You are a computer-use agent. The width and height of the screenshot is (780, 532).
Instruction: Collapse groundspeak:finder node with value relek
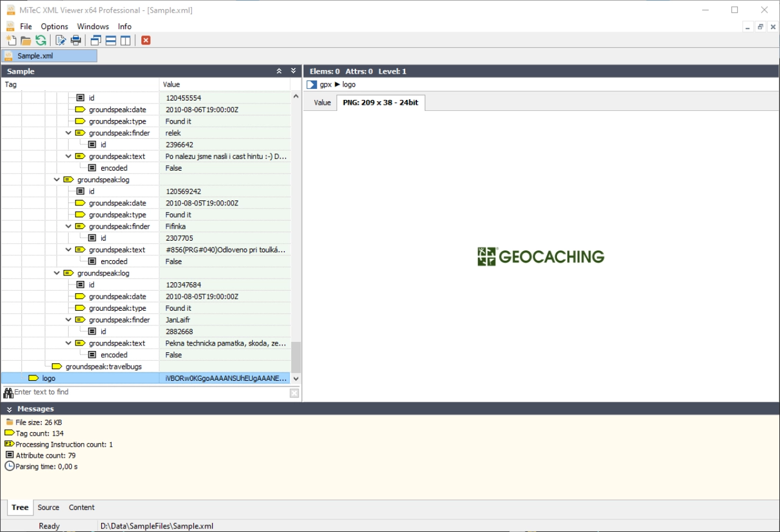click(69, 133)
